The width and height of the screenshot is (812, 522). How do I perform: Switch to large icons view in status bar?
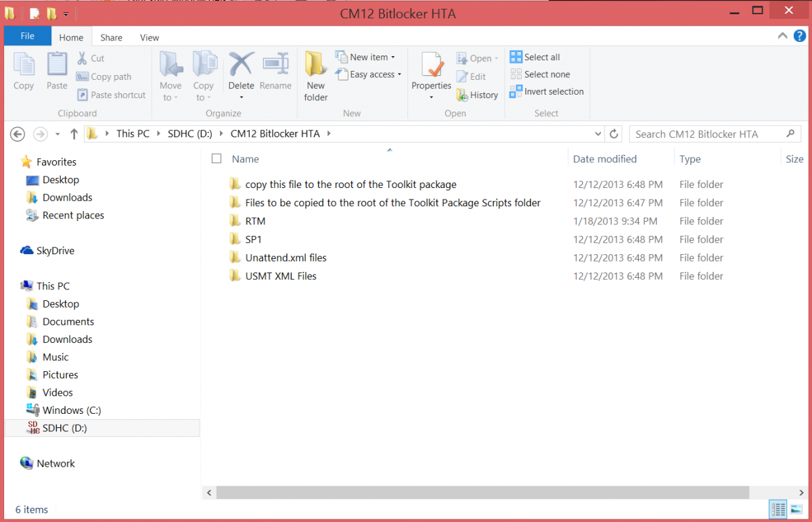pyautogui.click(x=796, y=509)
